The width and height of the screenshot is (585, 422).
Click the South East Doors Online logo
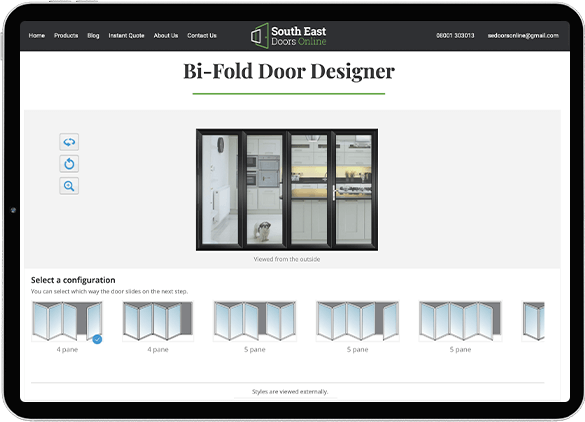point(288,35)
